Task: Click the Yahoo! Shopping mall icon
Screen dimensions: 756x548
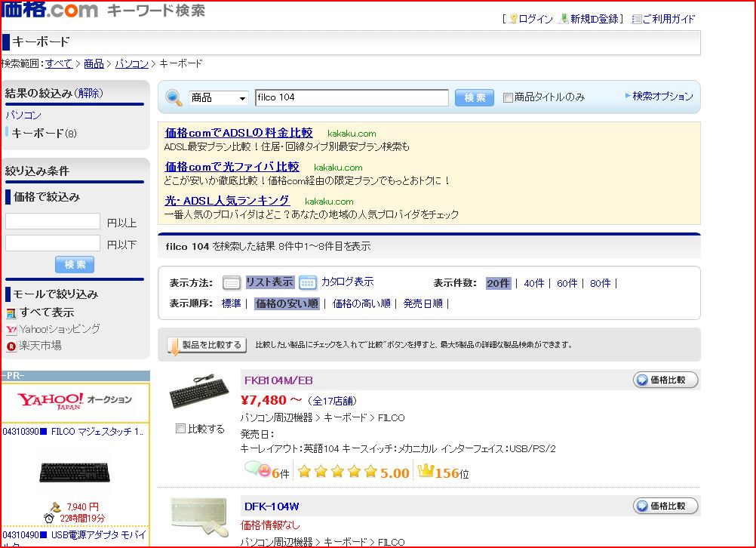Action: click(x=11, y=329)
